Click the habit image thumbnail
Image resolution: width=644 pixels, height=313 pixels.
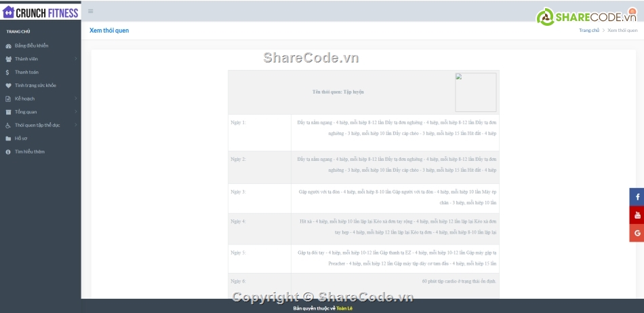click(x=475, y=92)
